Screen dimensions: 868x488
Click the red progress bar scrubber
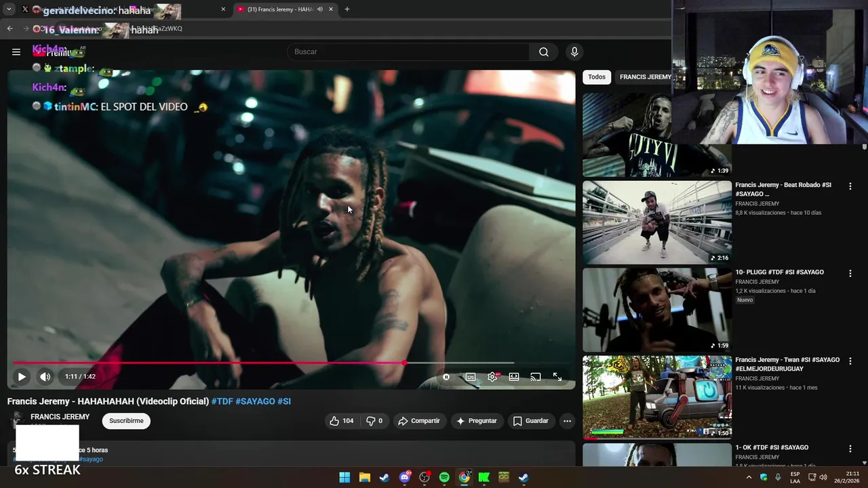click(x=405, y=363)
